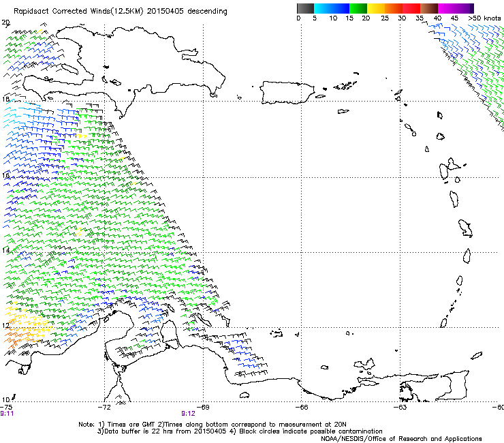Click the Puerto Rico island outline

287,93
